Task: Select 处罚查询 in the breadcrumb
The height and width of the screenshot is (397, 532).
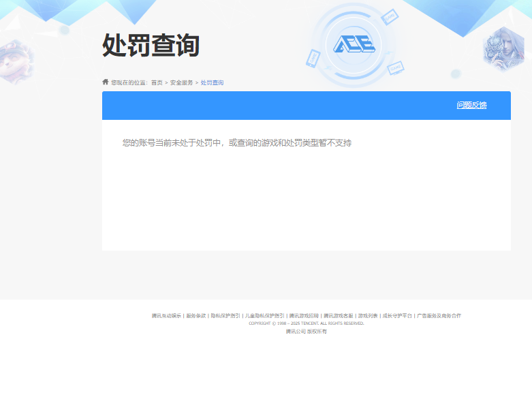Action: [212, 82]
